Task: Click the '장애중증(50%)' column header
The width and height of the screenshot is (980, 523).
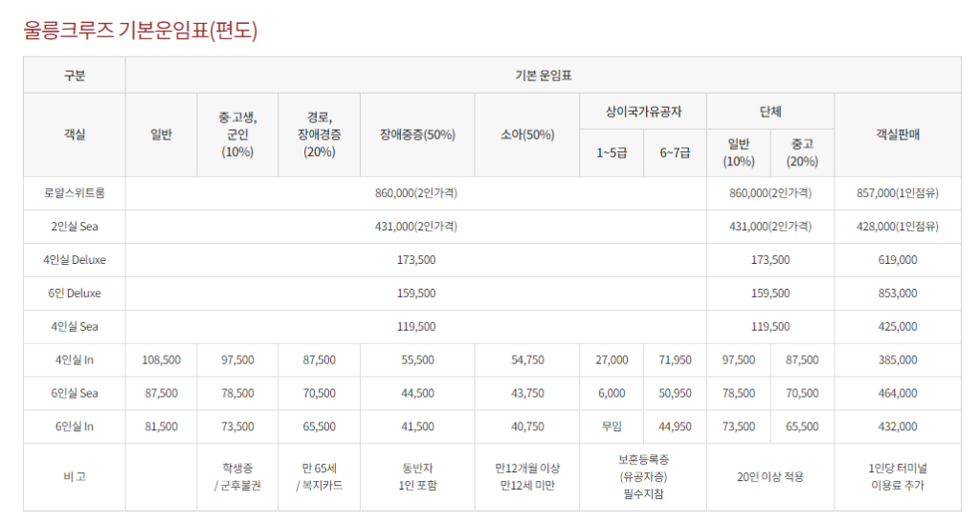Action: pyautogui.click(x=417, y=135)
